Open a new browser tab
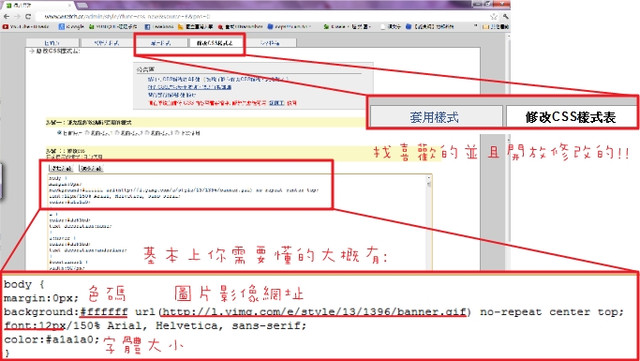The image size is (640, 361). pyautogui.click(x=82, y=5)
